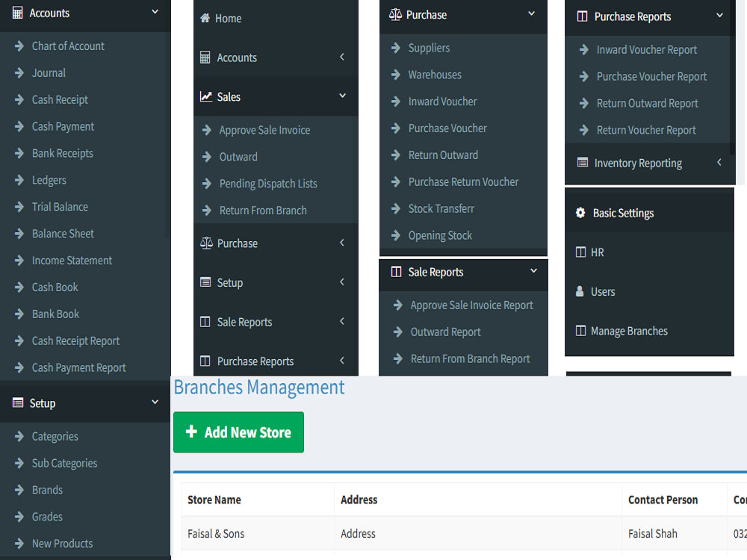This screenshot has width=747, height=560.
Task: Expand the Setup chevron in middle menu
Action: click(x=342, y=282)
